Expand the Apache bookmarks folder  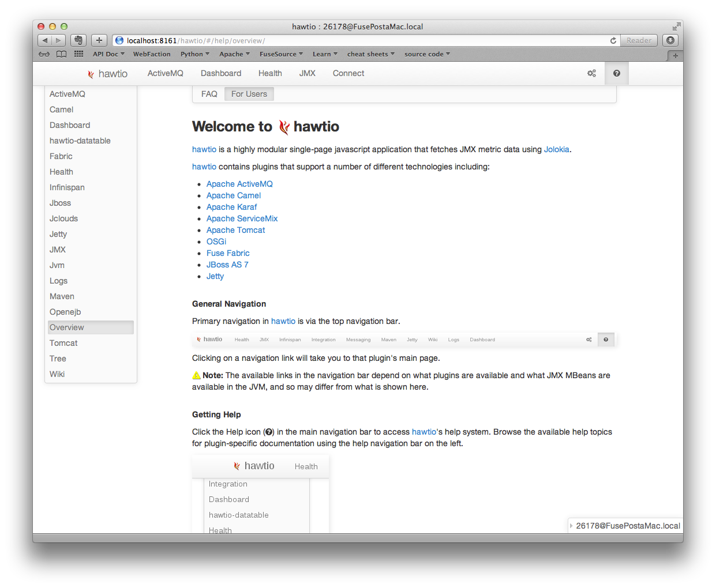tap(234, 54)
